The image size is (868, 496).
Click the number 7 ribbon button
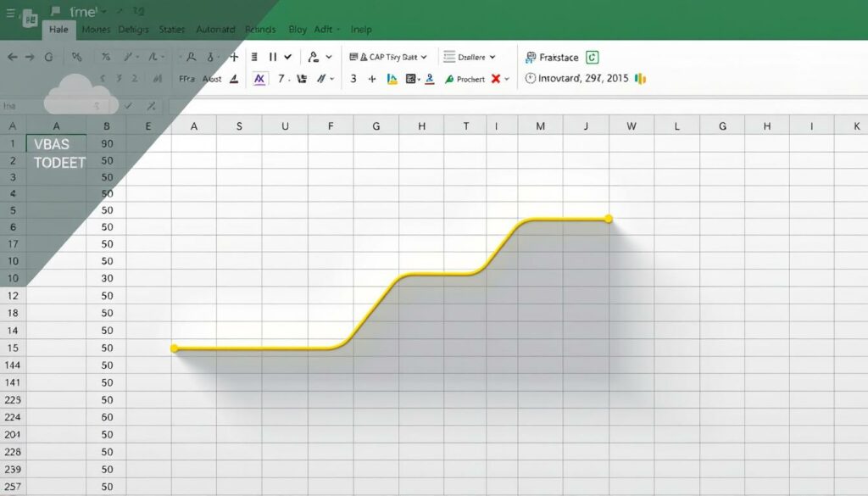coord(281,79)
